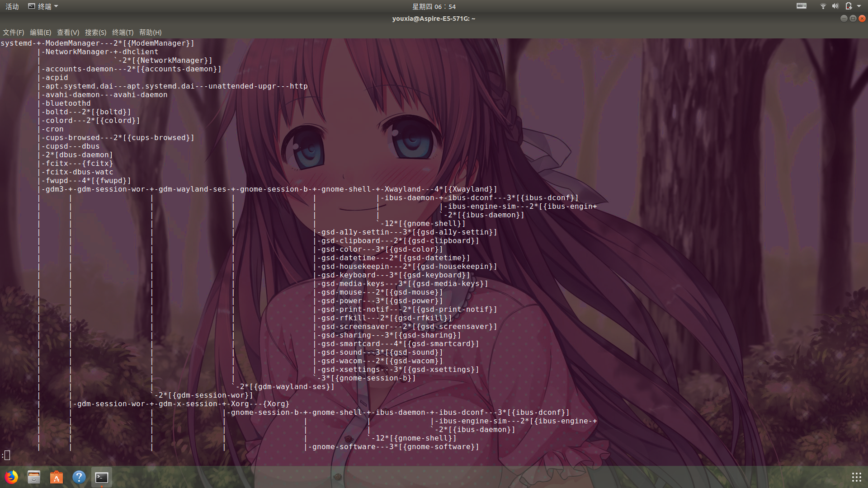Open the Wi-Fi network indicator
Image resolution: width=868 pixels, height=488 pixels.
(x=823, y=6)
